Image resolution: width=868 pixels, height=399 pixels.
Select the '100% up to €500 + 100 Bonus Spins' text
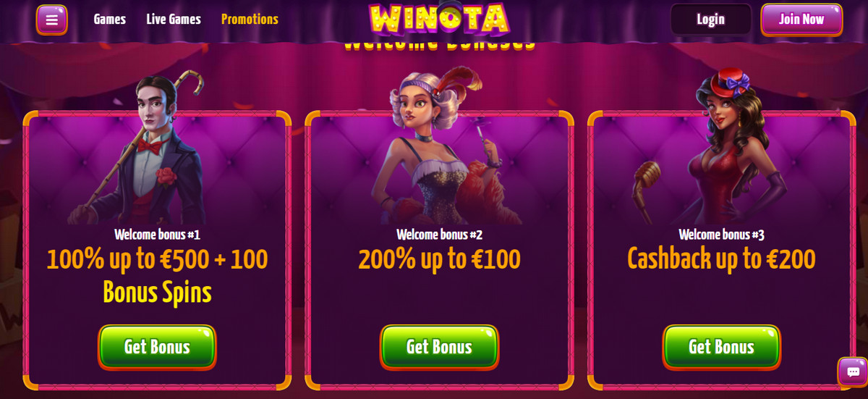(157, 276)
